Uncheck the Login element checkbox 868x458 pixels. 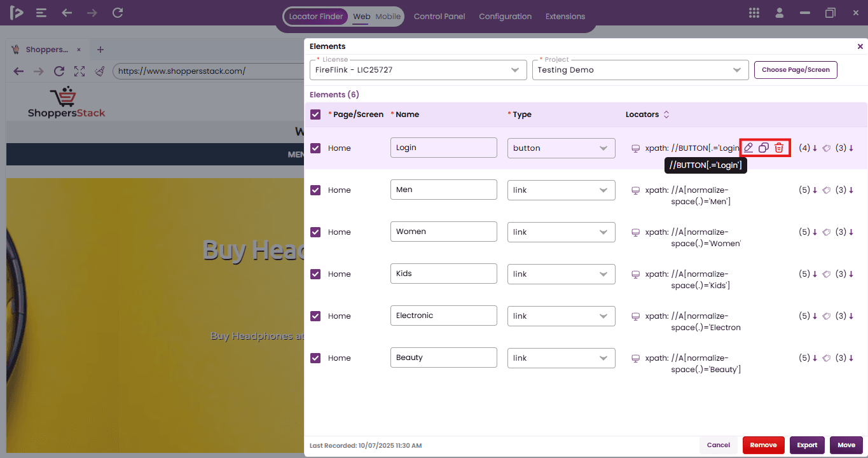coord(315,148)
